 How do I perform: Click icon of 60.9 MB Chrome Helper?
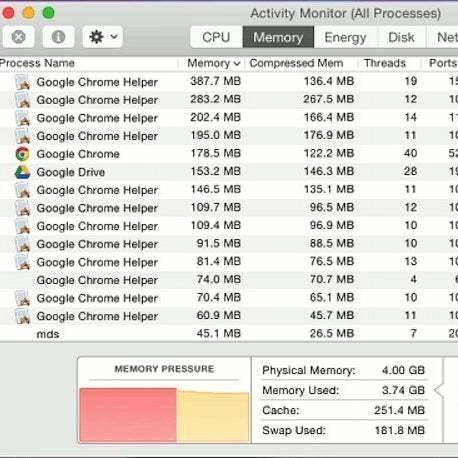point(23,316)
